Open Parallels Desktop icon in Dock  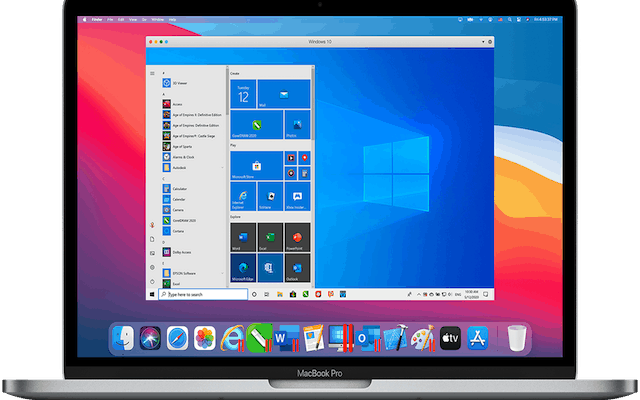pyautogui.click(x=341, y=338)
